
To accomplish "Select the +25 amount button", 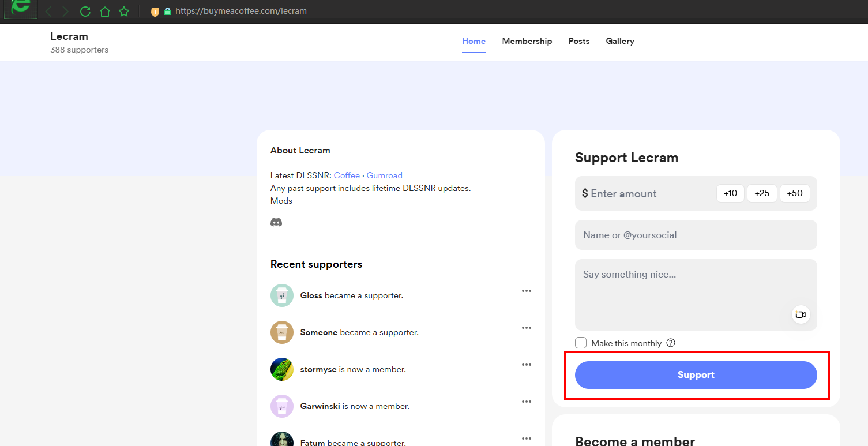I will click(x=762, y=193).
